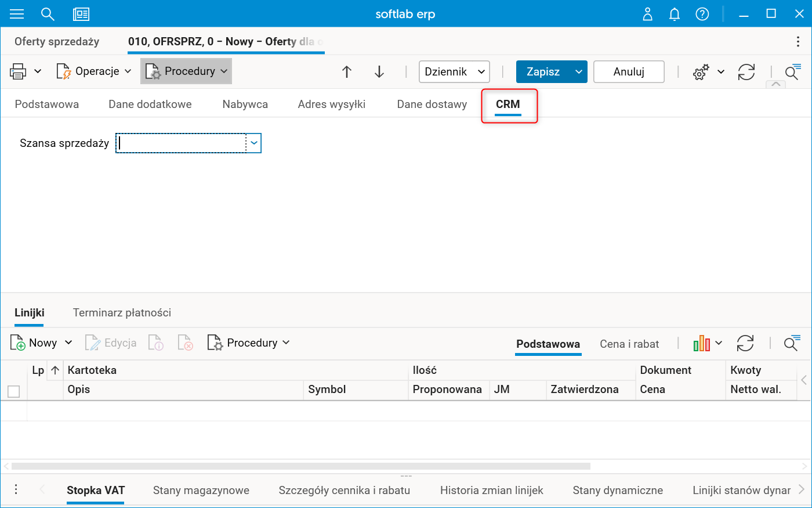Open the lines grid filter search icon
The image size is (812, 508).
click(792, 343)
